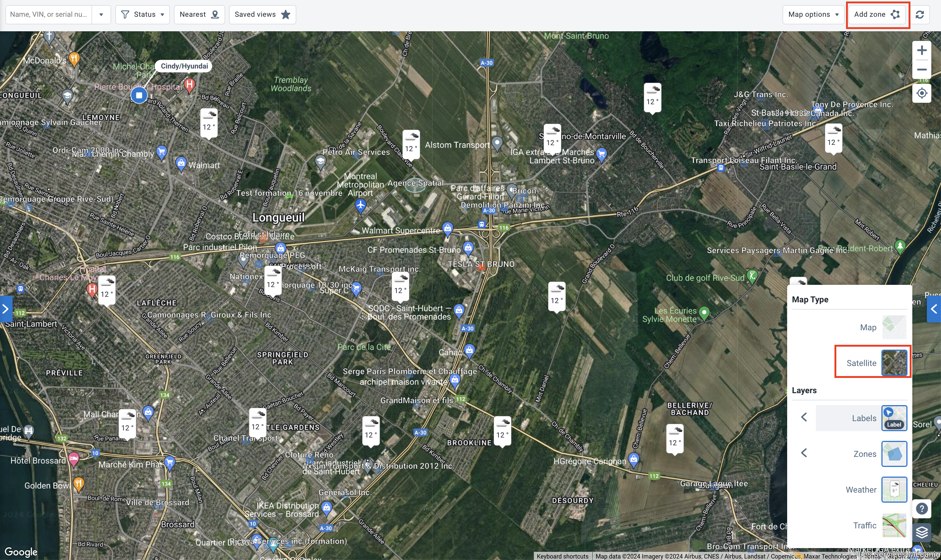
Task: Toggle the Traffic layer
Action: pos(894,525)
